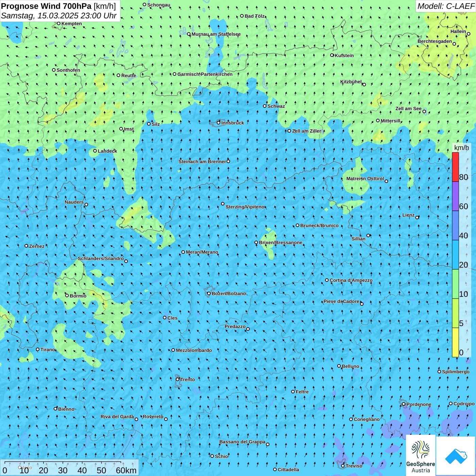The width and height of the screenshot is (476, 476).
Task: Click the 'Sterzing/Vipiteno' label
Action: (245, 207)
